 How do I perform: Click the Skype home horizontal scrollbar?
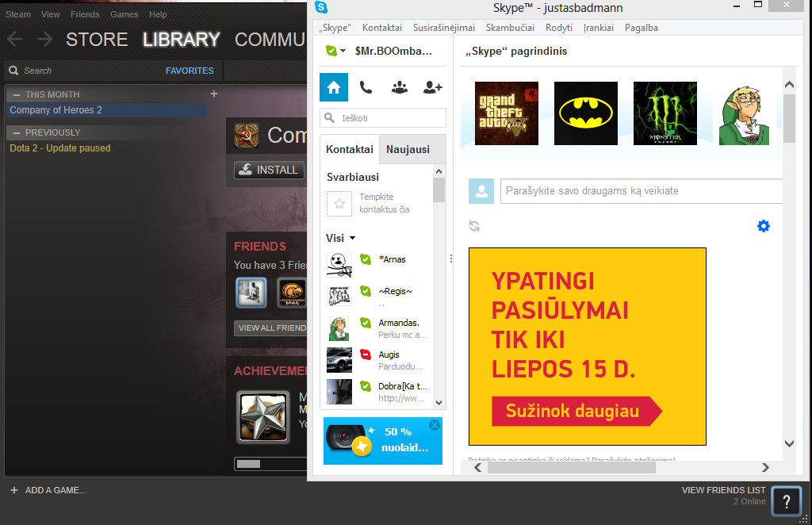click(571, 468)
